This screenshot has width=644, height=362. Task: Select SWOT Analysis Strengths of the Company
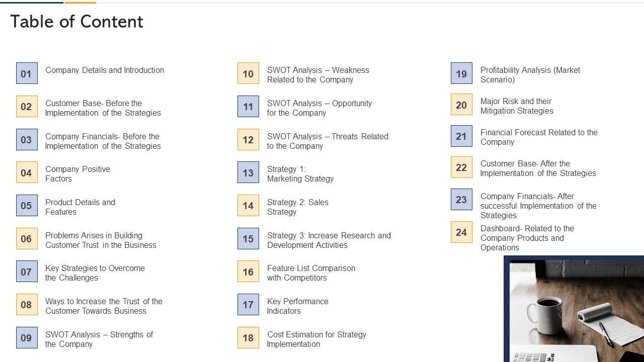(x=99, y=339)
